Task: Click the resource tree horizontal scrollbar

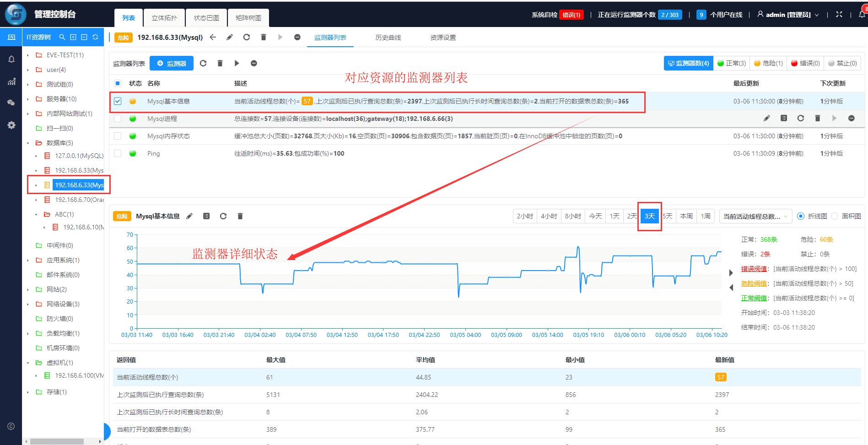Action: [x=57, y=441]
